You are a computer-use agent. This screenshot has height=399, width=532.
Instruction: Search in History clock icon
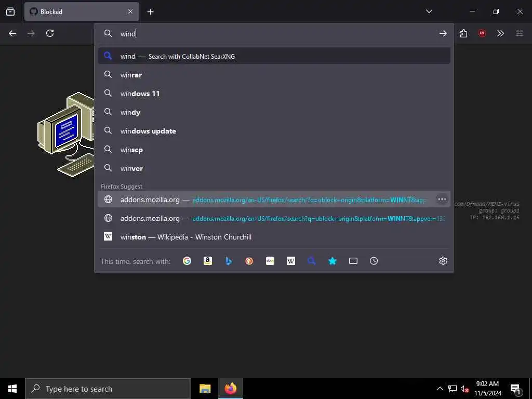374,261
